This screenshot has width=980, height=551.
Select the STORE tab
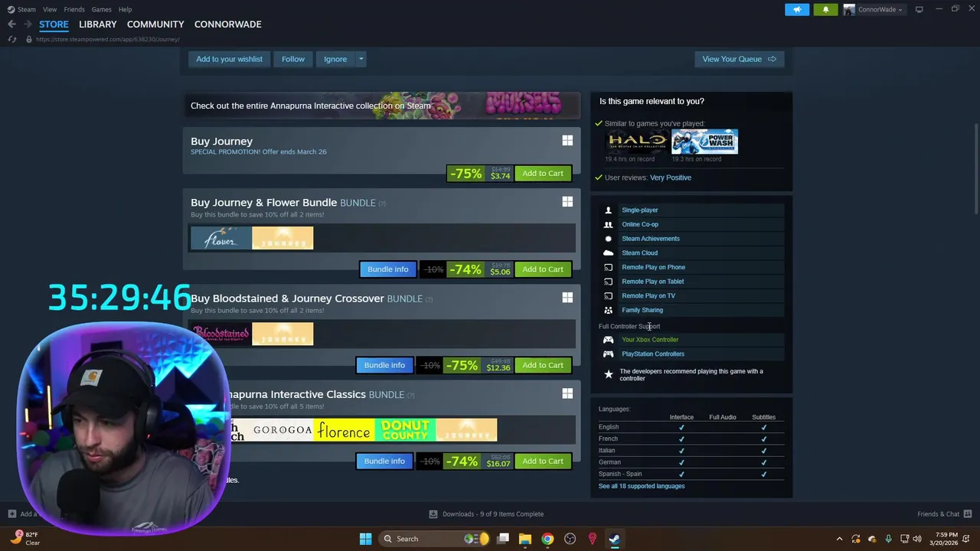[x=54, y=24]
